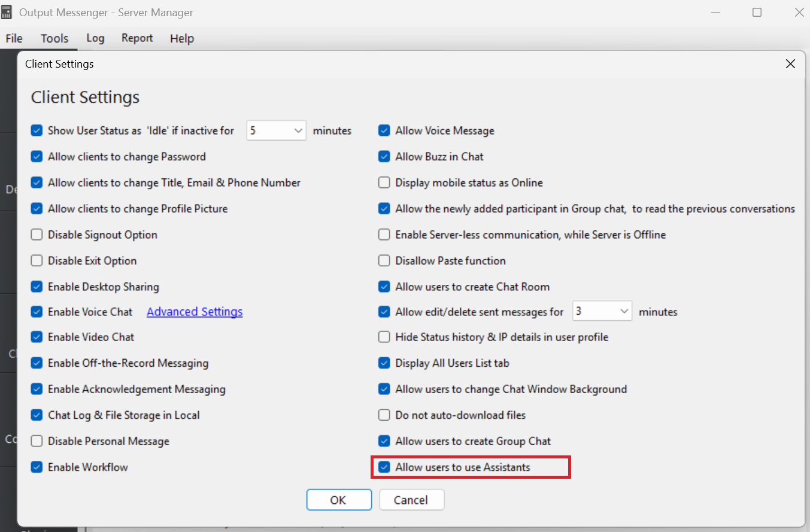This screenshot has height=532, width=810.
Task: Toggle Enable Desktop Sharing
Action: [x=37, y=287]
